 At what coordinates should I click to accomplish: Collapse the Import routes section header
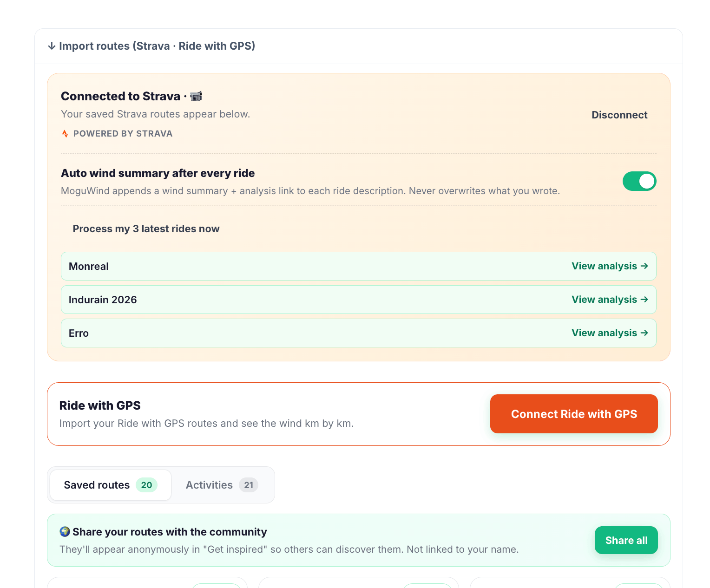point(358,46)
